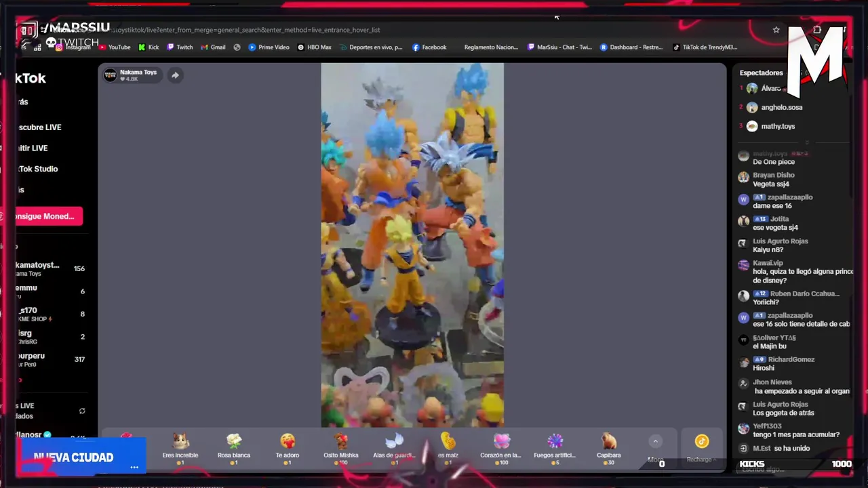Open the channel listed with 8 viewers
The width and height of the screenshot is (868, 488).
(x=51, y=314)
